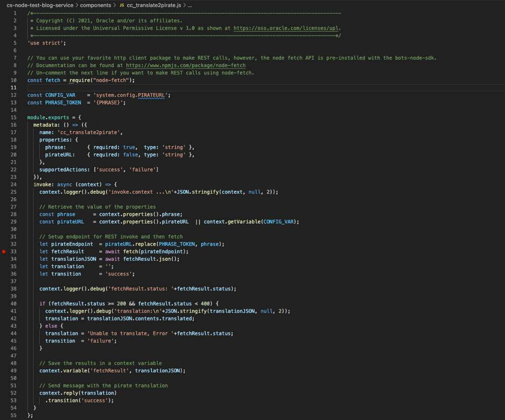Expand the breadcrumb ellipsis symbol list
The height and width of the screenshot is (420, 505).
(x=189, y=5)
